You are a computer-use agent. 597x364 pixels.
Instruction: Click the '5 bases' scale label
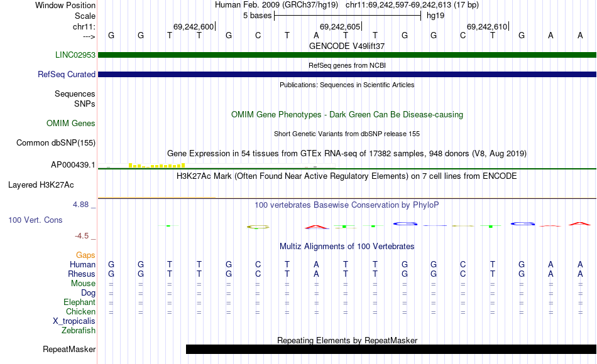click(x=258, y=16)
